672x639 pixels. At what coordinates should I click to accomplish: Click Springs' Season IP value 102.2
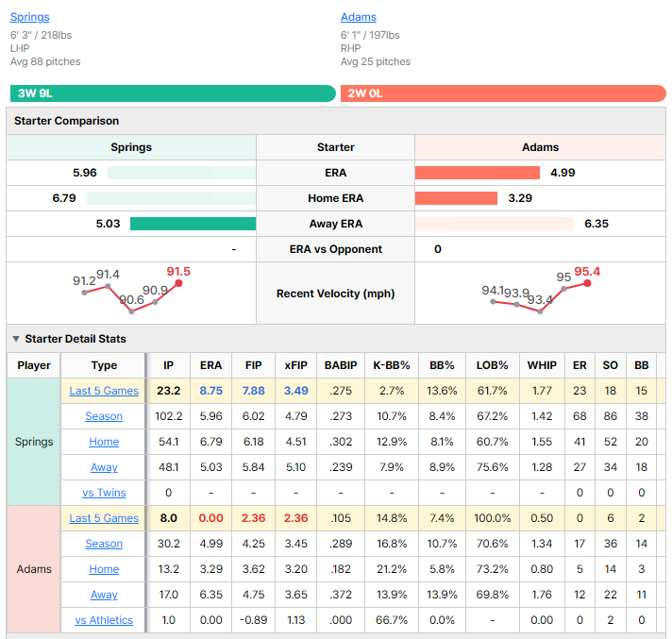[168, 416]
